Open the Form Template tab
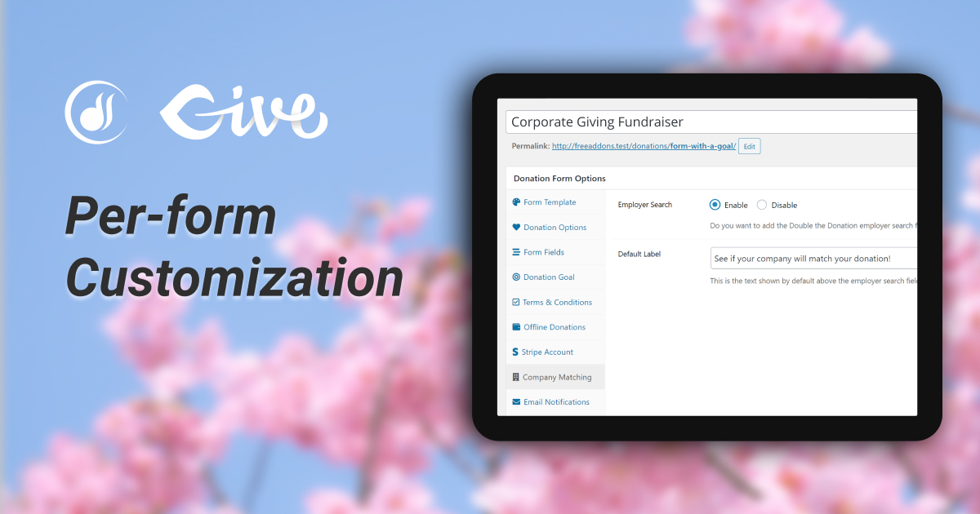980x514 pixels. pyautogui.click(x=556, y=202)
